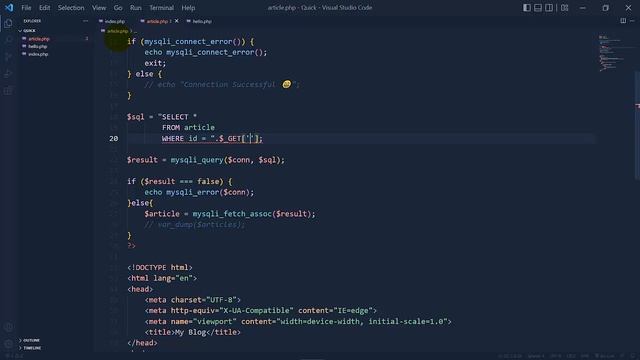640x360 pixels.
Task: Click the commented var_dump line
Action: pyautogui.click(x=194, y=224)
